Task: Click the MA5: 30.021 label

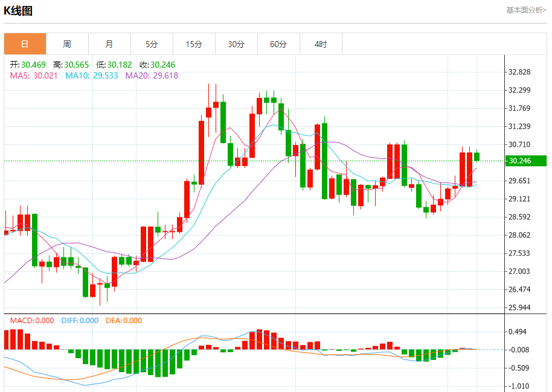Action: click(34, 76)
